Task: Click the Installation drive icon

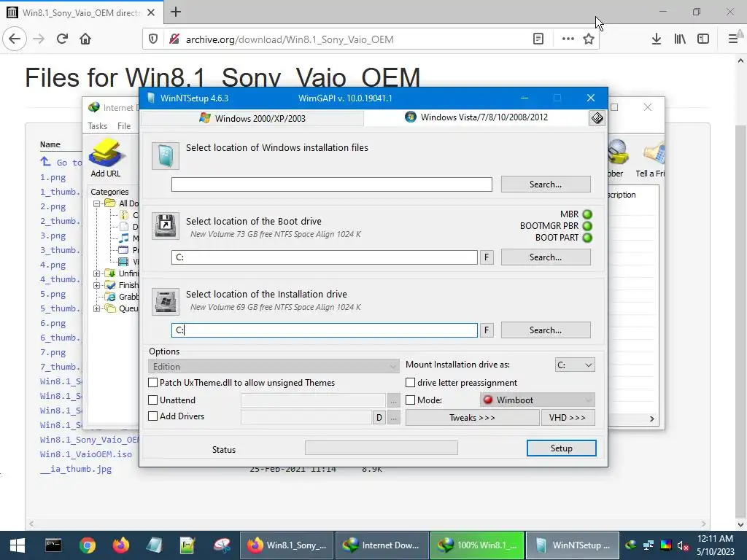Action: click(166, 301)
